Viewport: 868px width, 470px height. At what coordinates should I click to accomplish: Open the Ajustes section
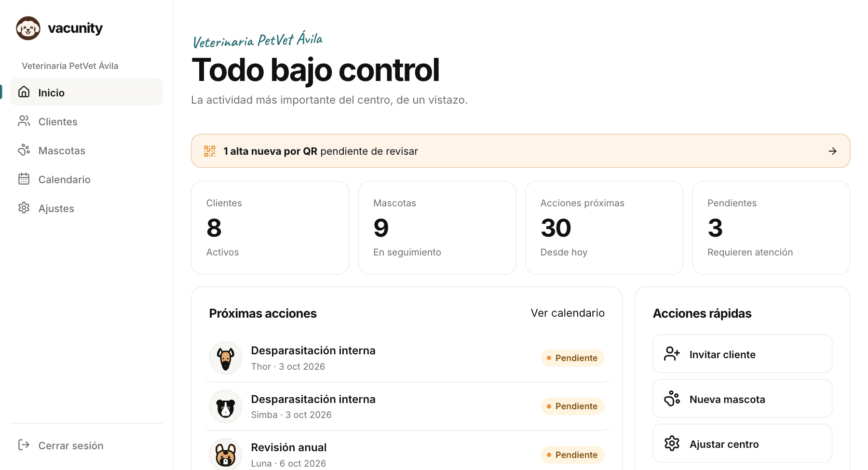[86, 208]
